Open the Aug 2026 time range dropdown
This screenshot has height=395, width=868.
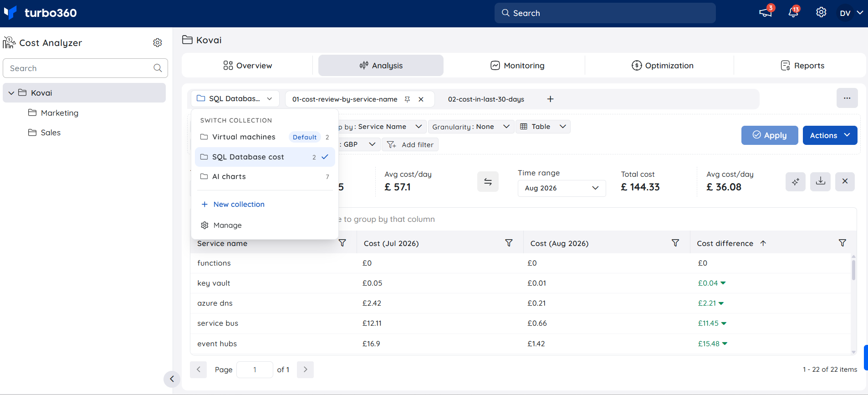[562, 188]
